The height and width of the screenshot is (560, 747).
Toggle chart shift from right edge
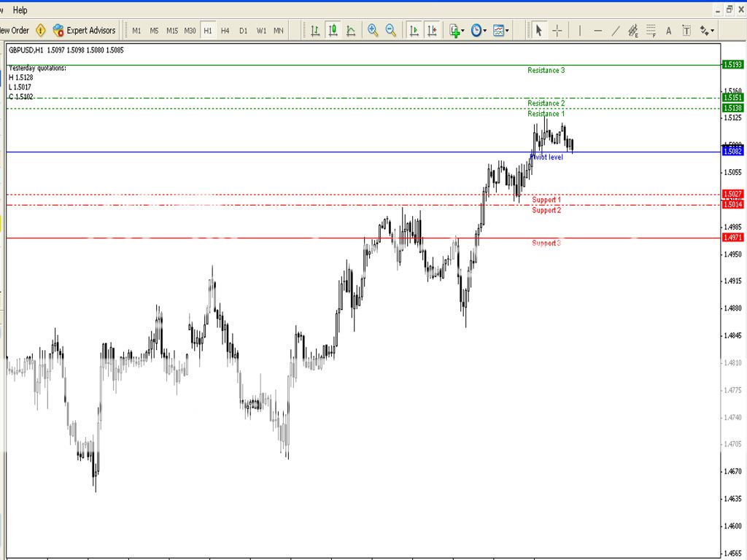click(x=432, y=31)
